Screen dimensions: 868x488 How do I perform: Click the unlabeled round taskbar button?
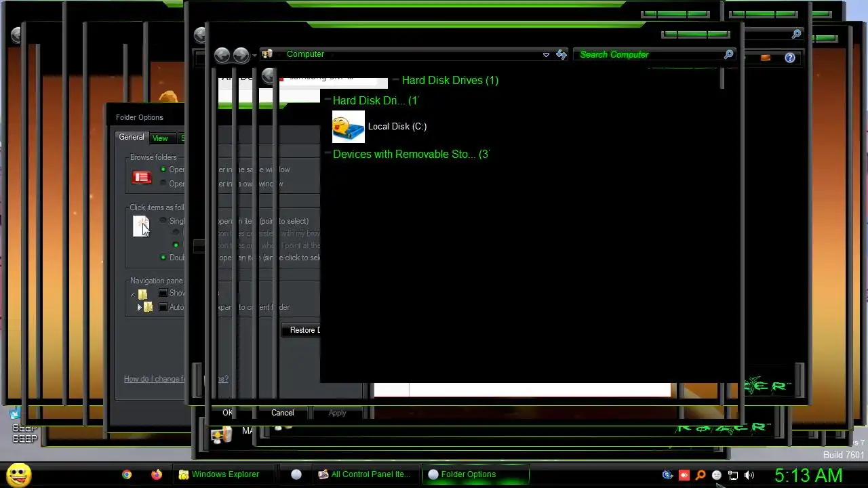tap(296, 474)
